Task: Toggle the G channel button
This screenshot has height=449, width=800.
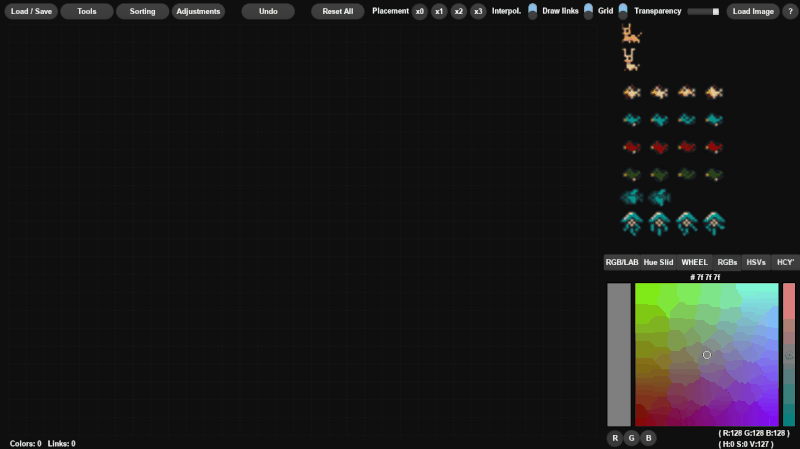Action: coord(632,438)
